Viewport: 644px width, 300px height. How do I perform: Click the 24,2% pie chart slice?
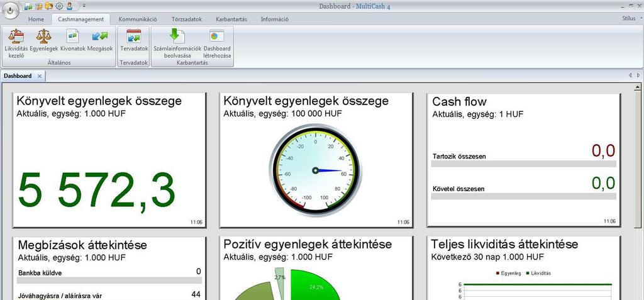point(314,286)
